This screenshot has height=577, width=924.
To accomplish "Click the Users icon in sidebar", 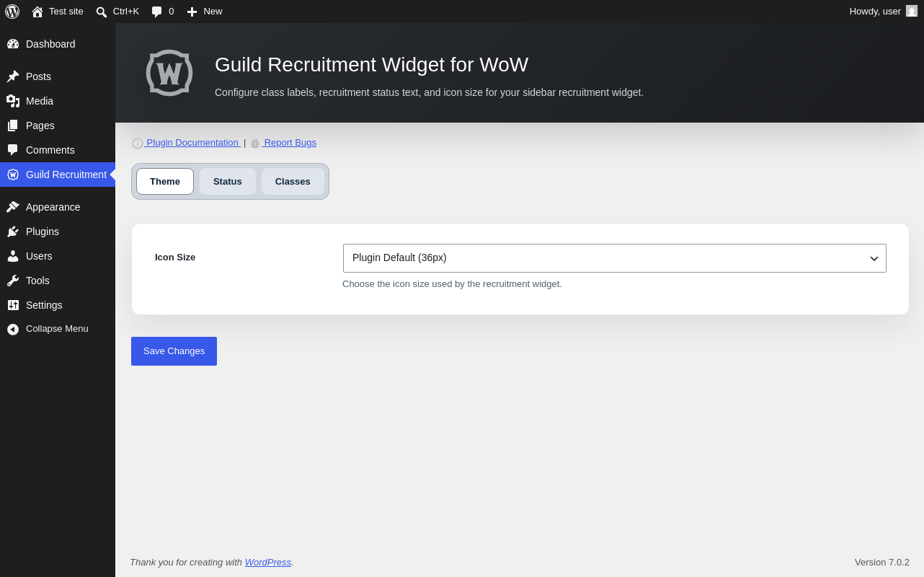I will [x=13, y=256].
